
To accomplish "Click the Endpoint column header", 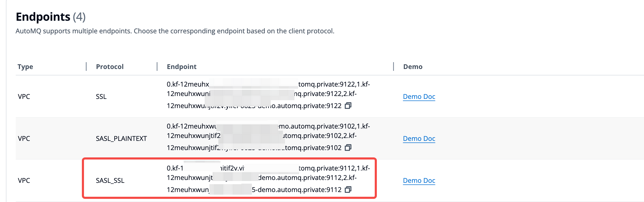I will tap(182, 67).
